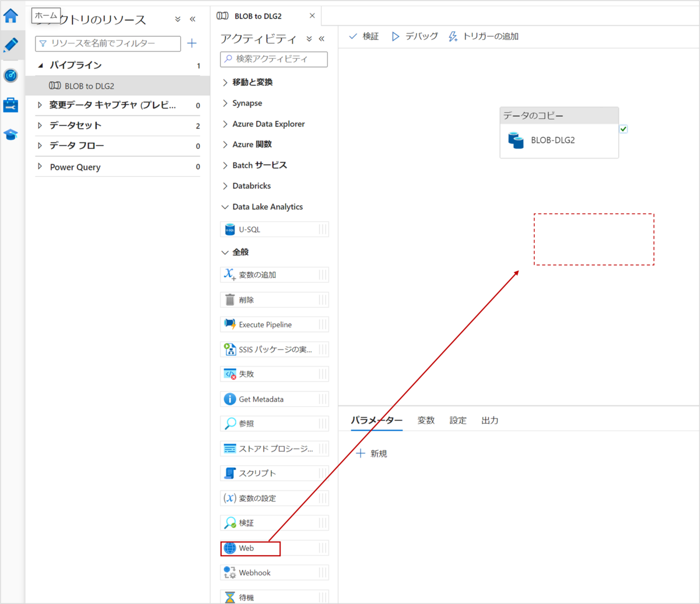Collapse the パイプライン tree section
700x604 pixels.
[40, 65]
